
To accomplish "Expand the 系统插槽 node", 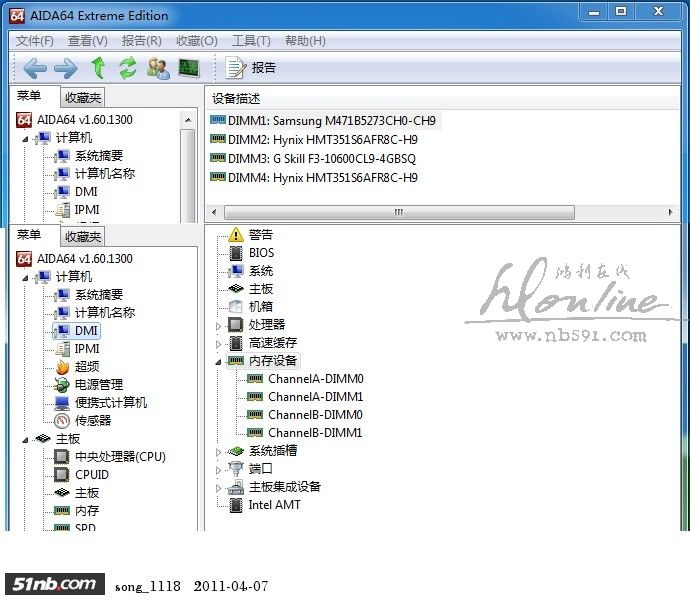I will 218,452.
